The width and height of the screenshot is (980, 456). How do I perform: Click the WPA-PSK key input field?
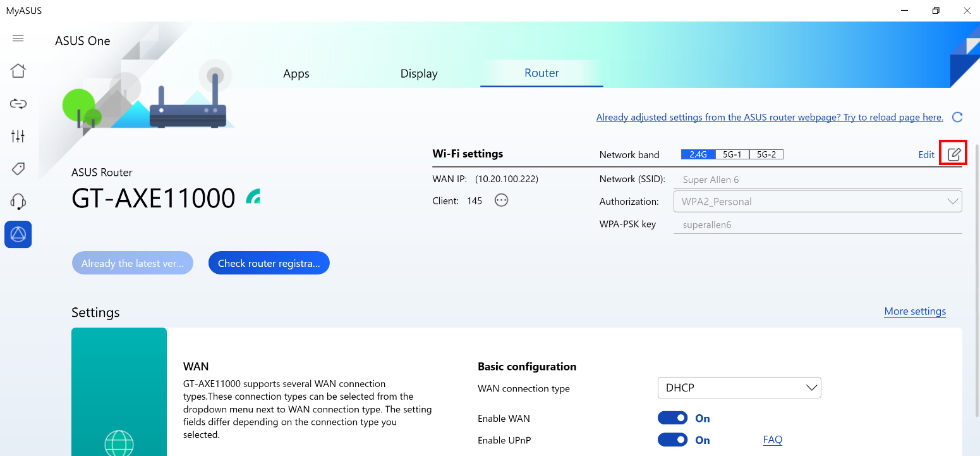coord(818,225)
